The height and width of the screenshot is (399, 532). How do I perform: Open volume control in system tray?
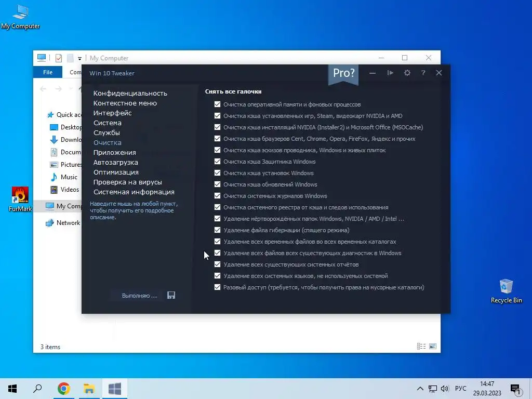pos(445,389)
